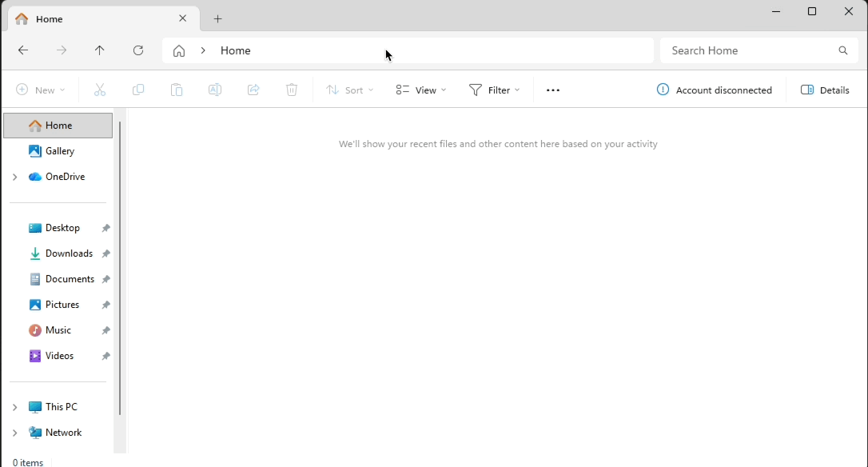
Task: Click the Paste icon
Action: (176, 90)
